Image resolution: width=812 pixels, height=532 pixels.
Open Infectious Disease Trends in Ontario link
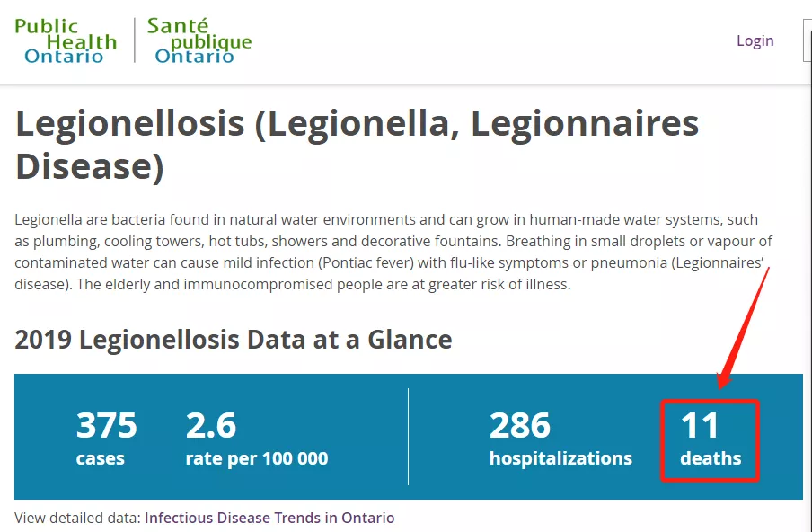tap(269, 518)
